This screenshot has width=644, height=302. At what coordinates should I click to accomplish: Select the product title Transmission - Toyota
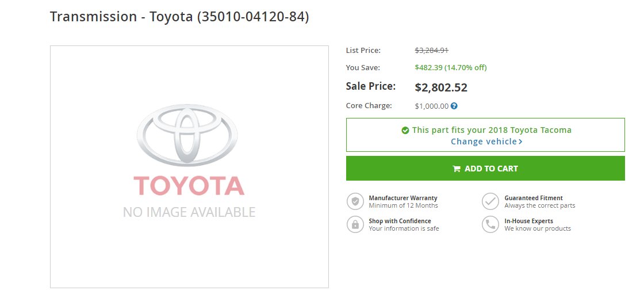pos(121,17)
